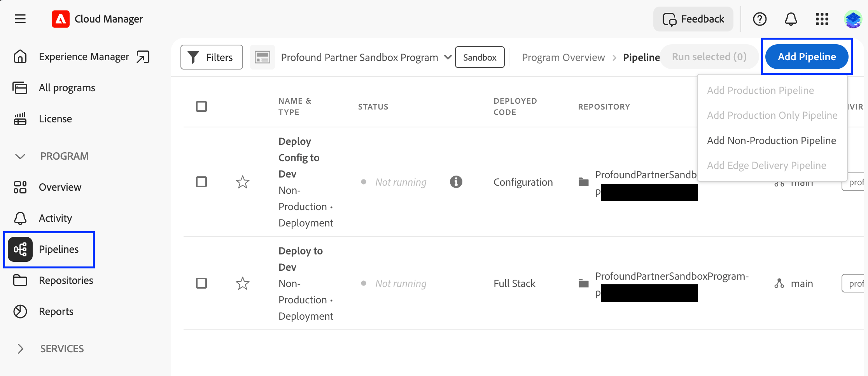
Task: Open the user profile avatar
Action: [853, 19]
